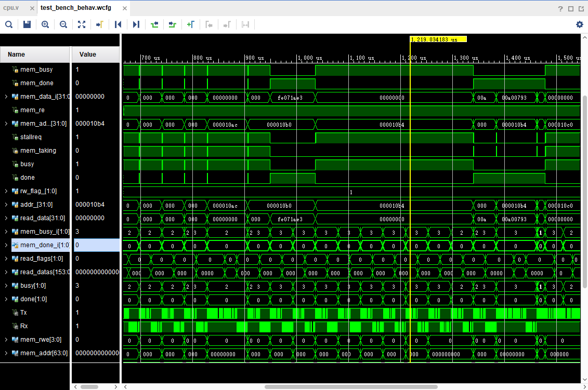The width and height of the screenshot is (588, 390).
Task: Click the Go to Cursor icon
Action: [x=99, y=25]
